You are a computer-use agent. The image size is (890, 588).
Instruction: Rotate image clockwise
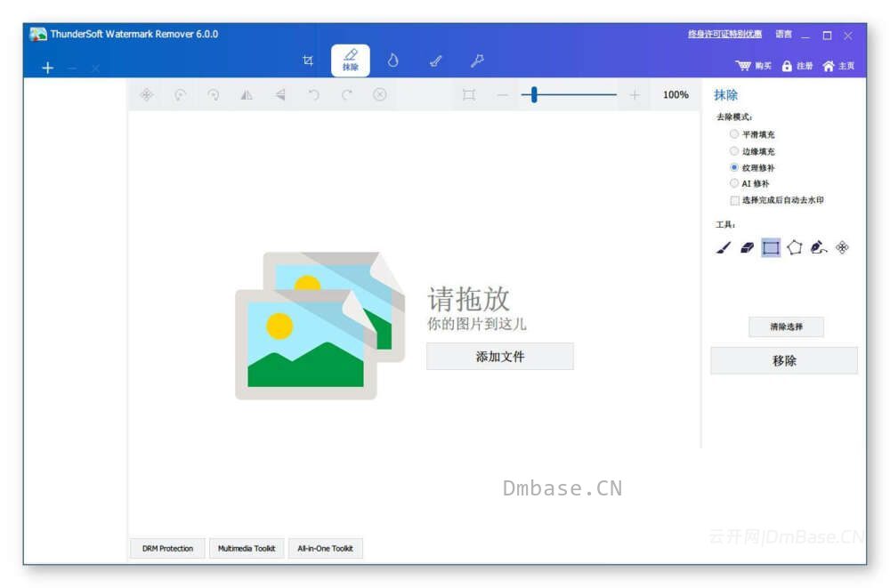pos(213,95)
